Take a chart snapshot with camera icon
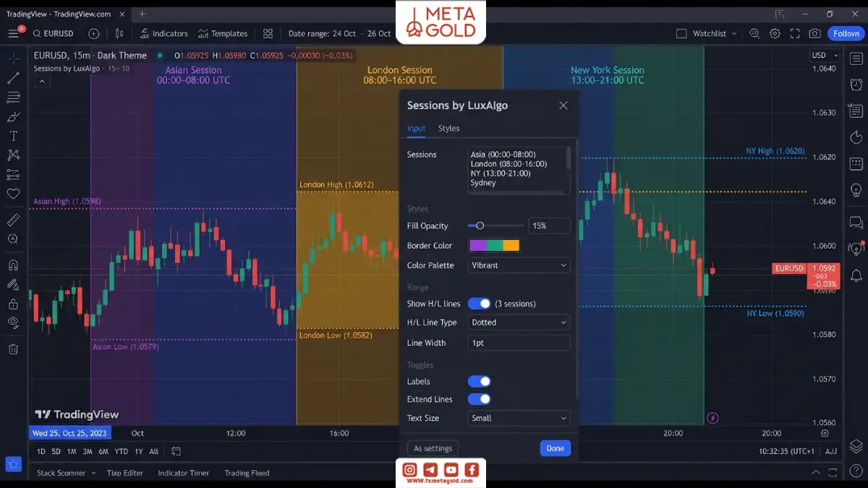The height and width of the screenshot is (488, 868). pos(815,33)
